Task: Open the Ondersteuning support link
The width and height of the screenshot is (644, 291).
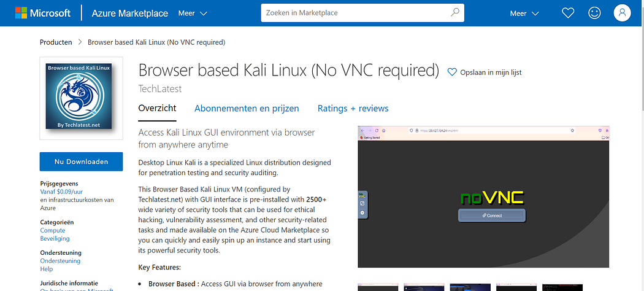Action: pos(60,260)
